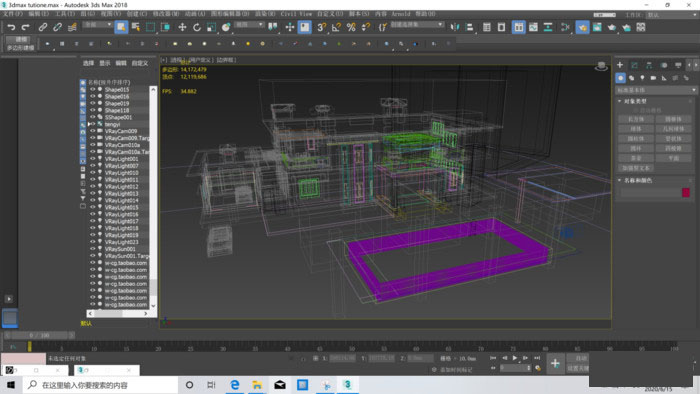The image size is (700, 394).
Task: Collapse the Name and Color rollout
Action: 620,180
